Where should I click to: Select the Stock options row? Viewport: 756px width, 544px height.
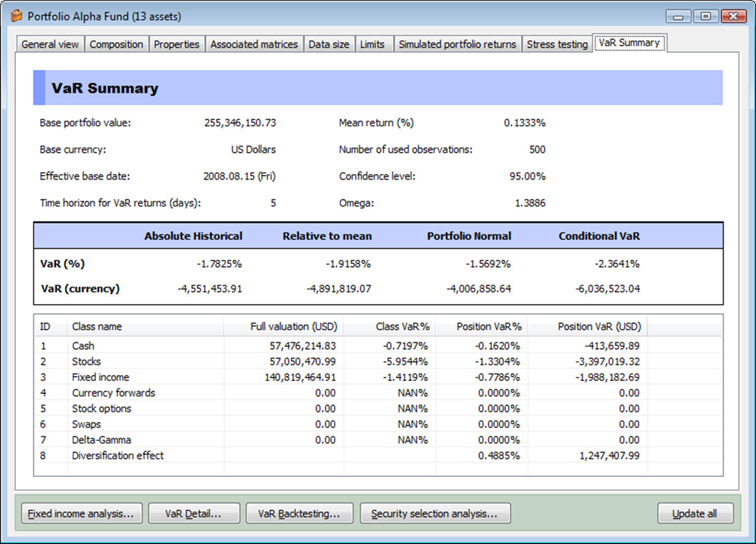pos(379,409)
